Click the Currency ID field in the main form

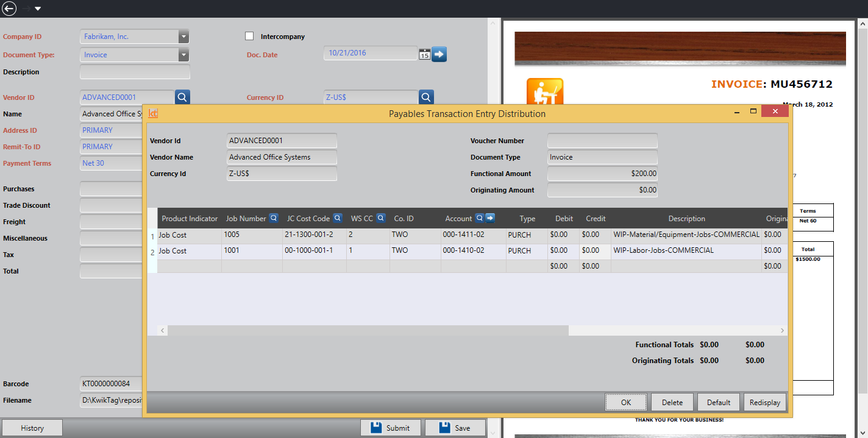click(x=371, y=97)
